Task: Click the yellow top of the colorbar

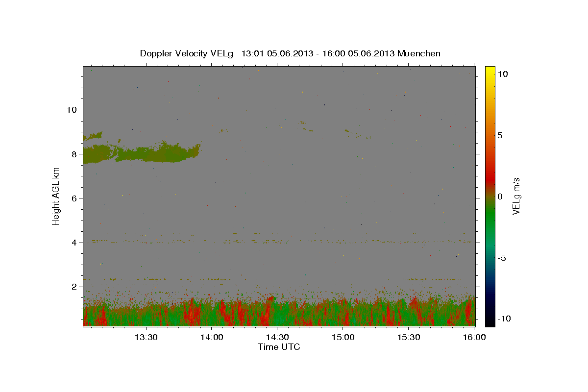Action: (x=490, y=71)
